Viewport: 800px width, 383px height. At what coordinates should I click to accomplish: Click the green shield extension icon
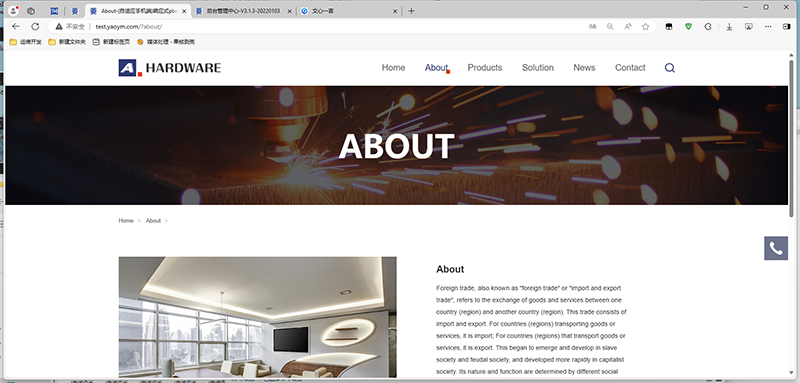(688, 27)
